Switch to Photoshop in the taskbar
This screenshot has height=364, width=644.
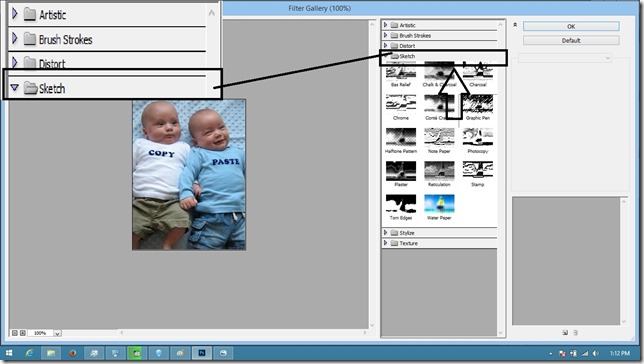[x=202, y=353]
